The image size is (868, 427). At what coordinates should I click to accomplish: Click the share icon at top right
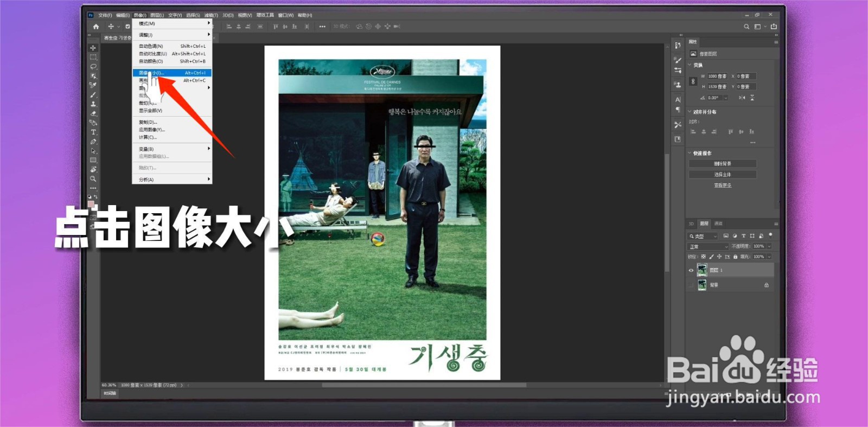pyautogui.click(x=774, y=26)
